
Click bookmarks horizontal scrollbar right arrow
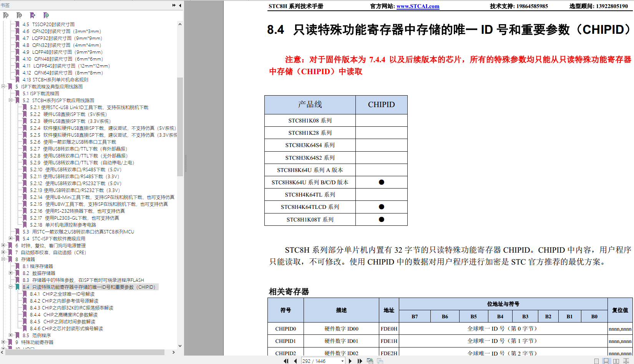[x=173, y=352]
